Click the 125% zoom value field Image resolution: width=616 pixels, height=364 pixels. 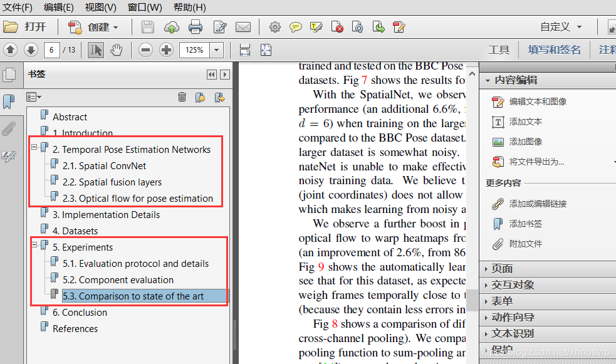[x=194, y=50]
